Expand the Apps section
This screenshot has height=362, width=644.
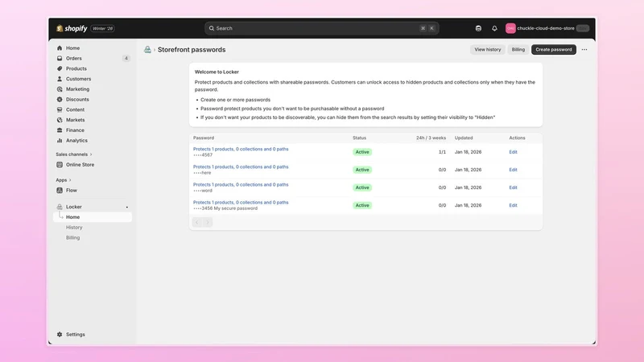[x=64, y=179]
